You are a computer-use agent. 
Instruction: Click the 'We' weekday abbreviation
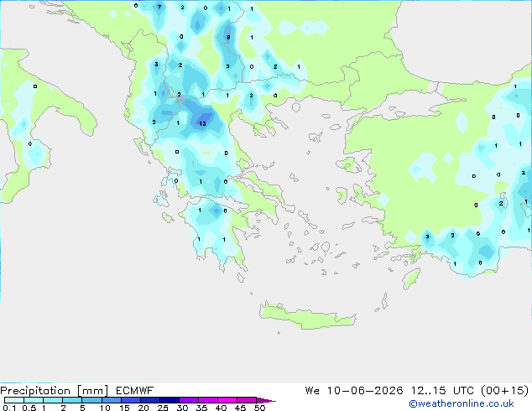(x=312, y=391)
